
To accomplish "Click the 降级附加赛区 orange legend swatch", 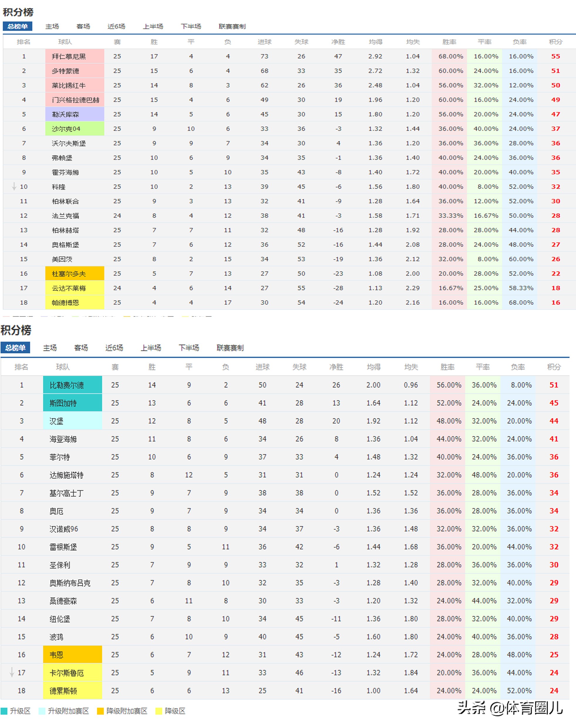I will coord(100,711).
